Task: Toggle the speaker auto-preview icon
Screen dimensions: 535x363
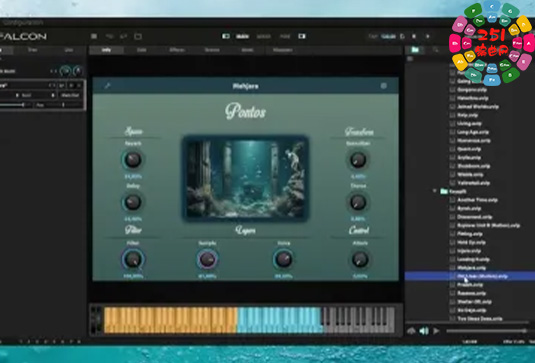Action: [424, 331]
